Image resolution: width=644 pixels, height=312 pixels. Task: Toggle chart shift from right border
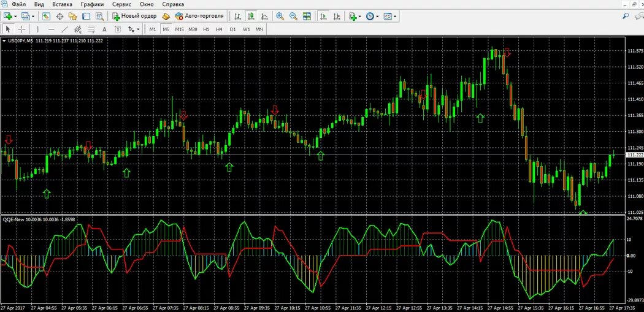point(336,17)
